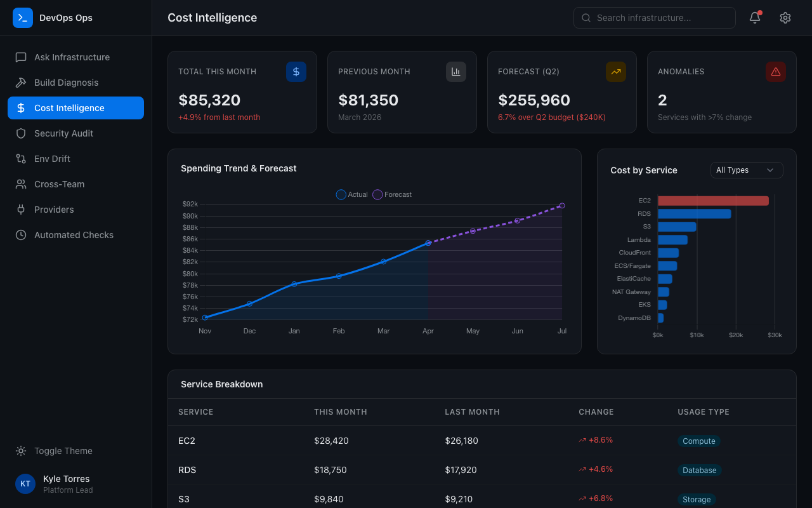Click the Automated Checks clock icon
This screenshot has width=812, height=508.
click(21, 235)
